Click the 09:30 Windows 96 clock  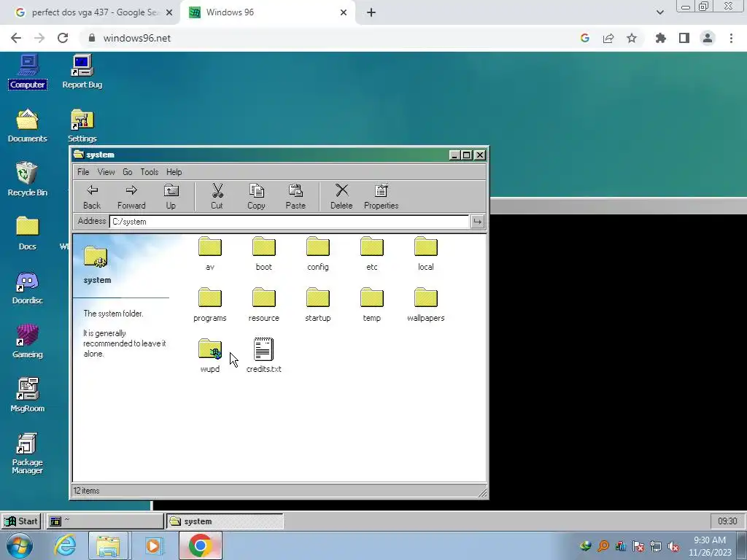[x=727, y=521]
